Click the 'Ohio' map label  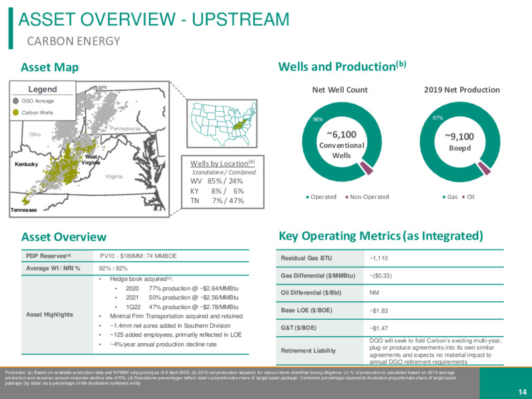tap(35, 134)
